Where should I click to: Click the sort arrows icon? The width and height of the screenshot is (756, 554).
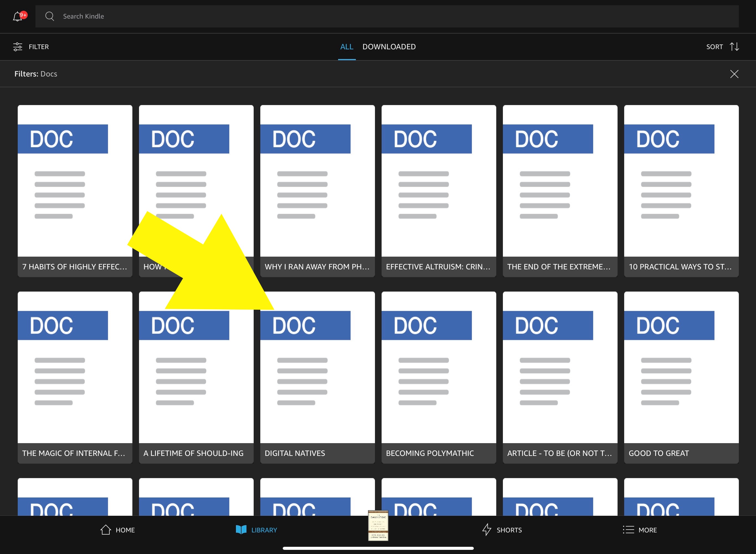pos(734,47)
